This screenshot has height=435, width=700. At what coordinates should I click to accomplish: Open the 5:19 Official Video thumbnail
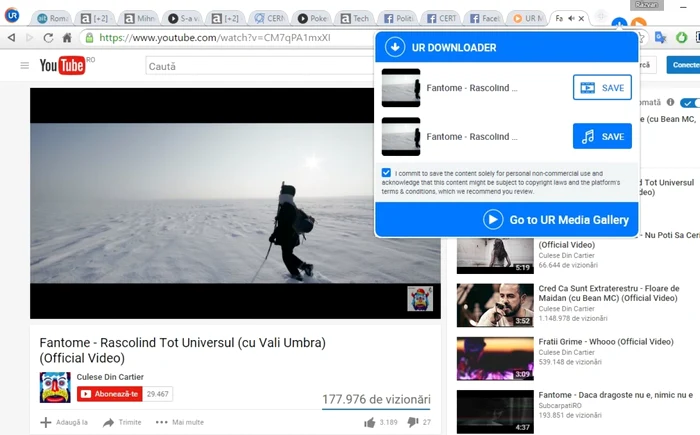point(495,256)
